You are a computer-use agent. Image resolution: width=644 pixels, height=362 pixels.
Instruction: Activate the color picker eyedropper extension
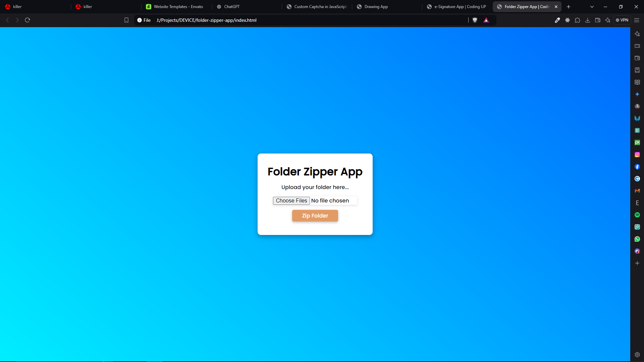557,20
